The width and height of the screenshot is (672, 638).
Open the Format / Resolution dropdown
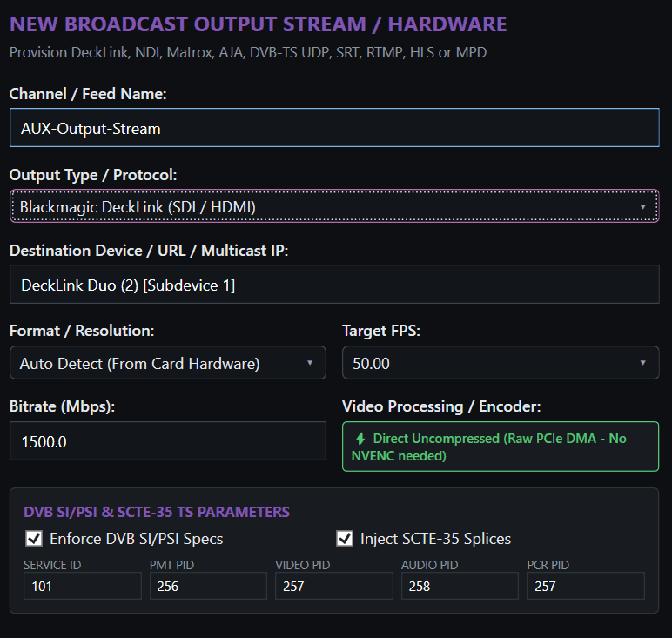point(168,363)
